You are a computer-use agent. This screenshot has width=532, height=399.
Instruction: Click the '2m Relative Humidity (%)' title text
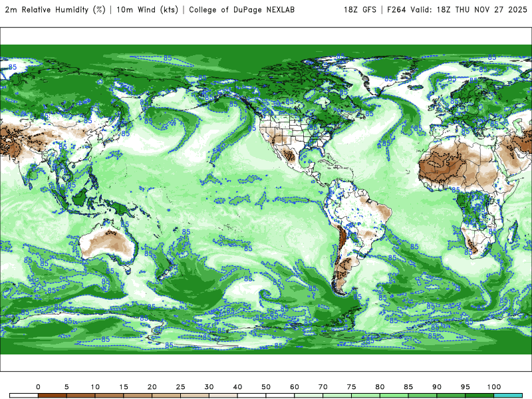(x=55, y=10)
